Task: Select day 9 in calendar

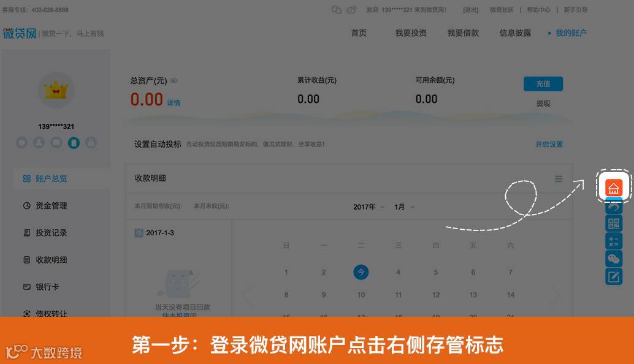Action: 324,295
